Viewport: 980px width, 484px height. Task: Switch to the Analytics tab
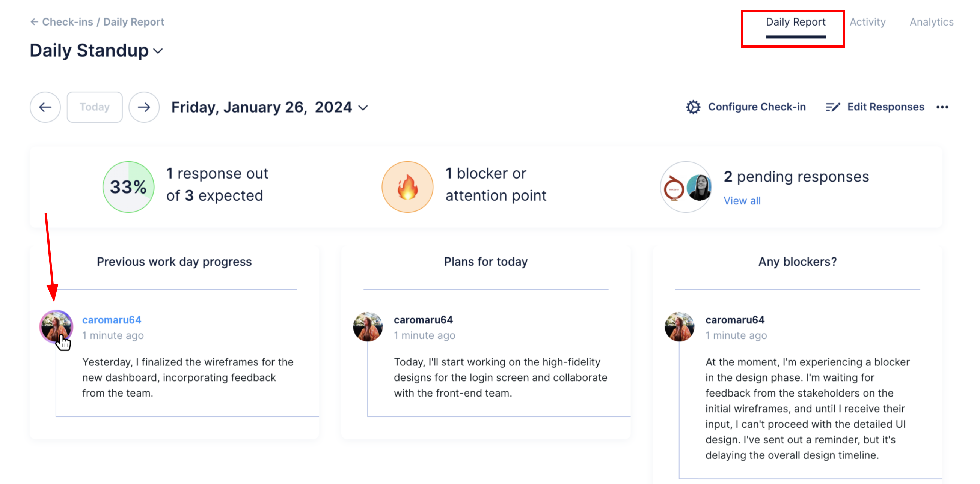[931, 22]
